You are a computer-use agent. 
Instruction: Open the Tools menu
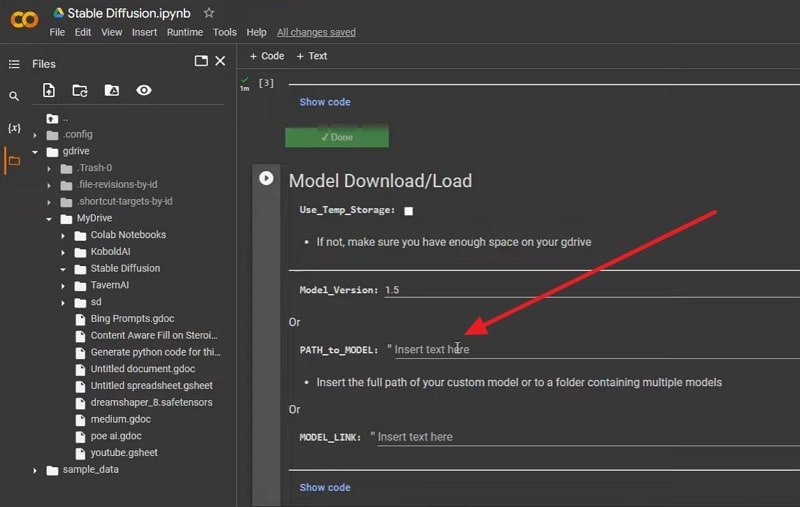[224, 32]
